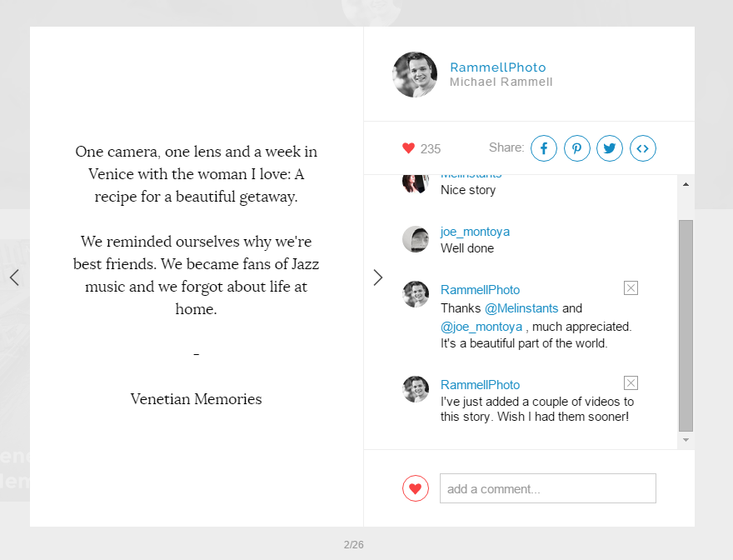733x560 pixels.
Task: Open Michael Rammell's large profile picture
Action: 415,74
